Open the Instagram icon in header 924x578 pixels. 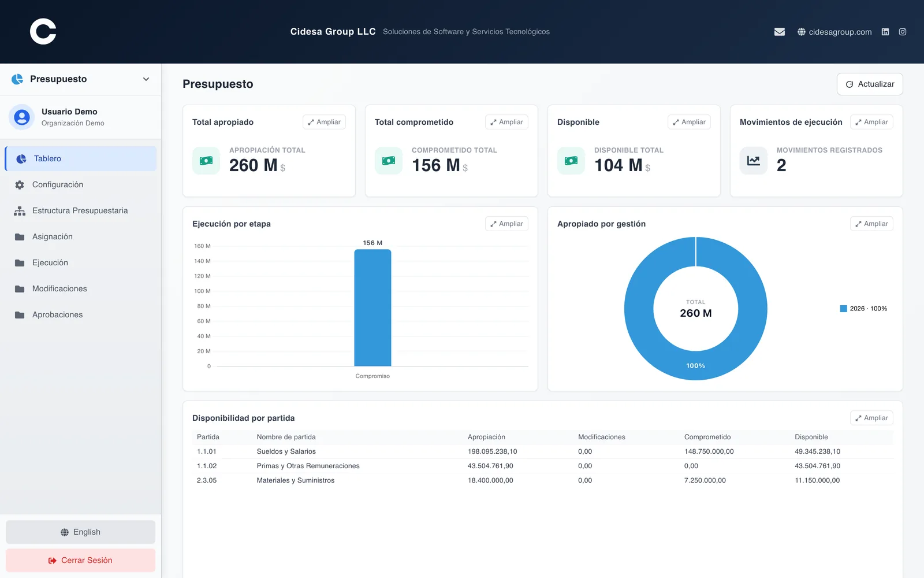[903, 32]
